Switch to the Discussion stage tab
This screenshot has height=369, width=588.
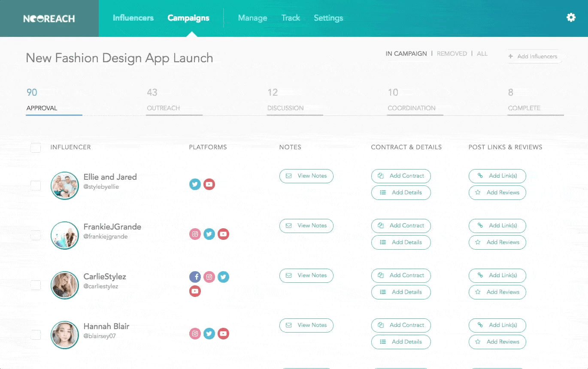tap(285, 108)
